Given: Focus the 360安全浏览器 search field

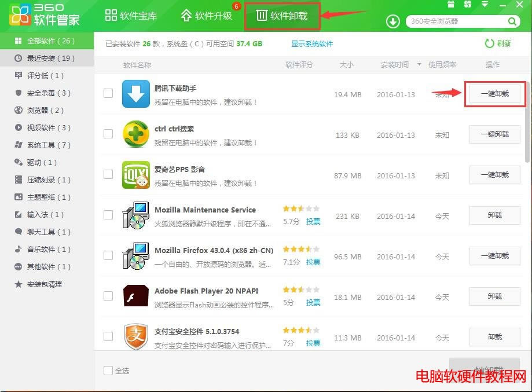Looking at the screenshot, I should tap(458, 21).
